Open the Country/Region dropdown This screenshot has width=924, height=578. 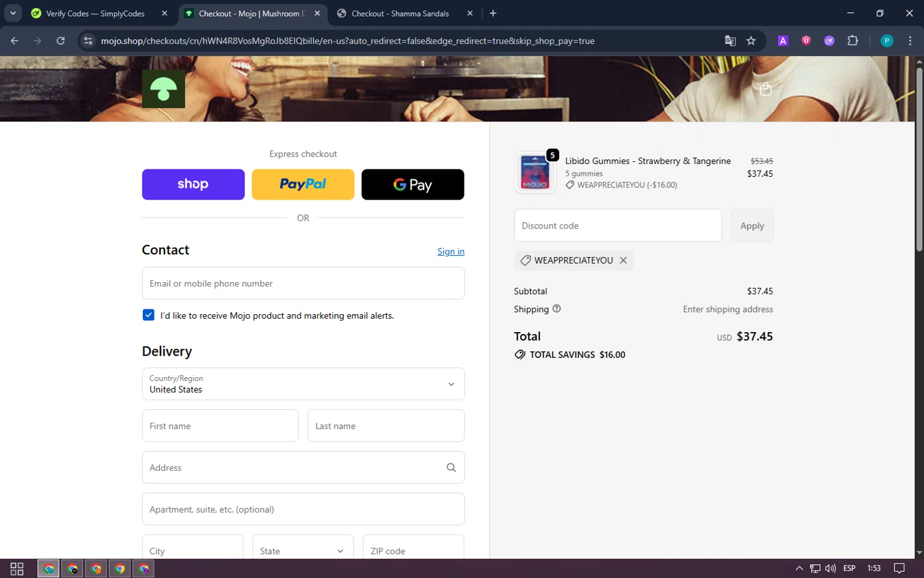tap(303, 384)
